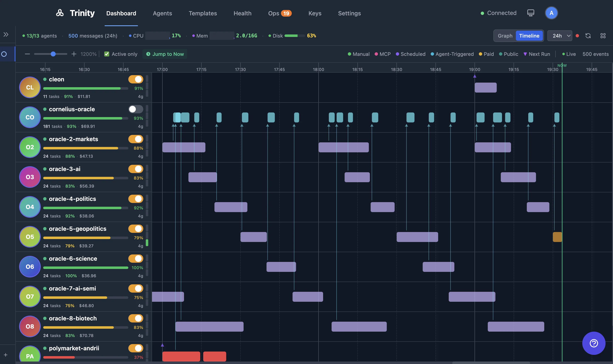The image size is (613, 364).
Task: Expand the sidebar with double chevron
Action: [6, 34]
